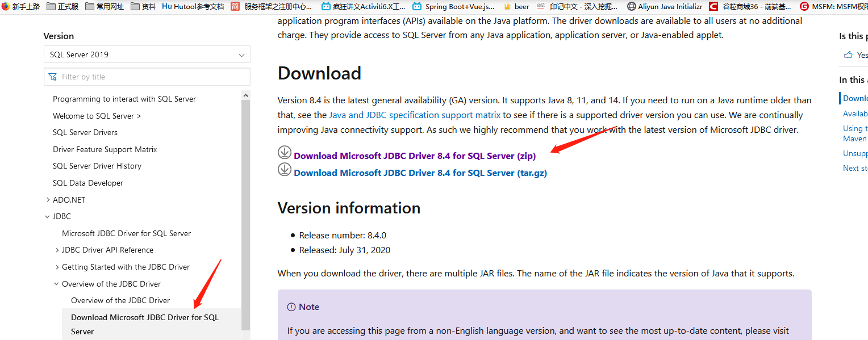This screenshot has width=868, height=340.
Task: Click the sidebar vertical scrollbar thumb
Action: click(x=245, y=215)
